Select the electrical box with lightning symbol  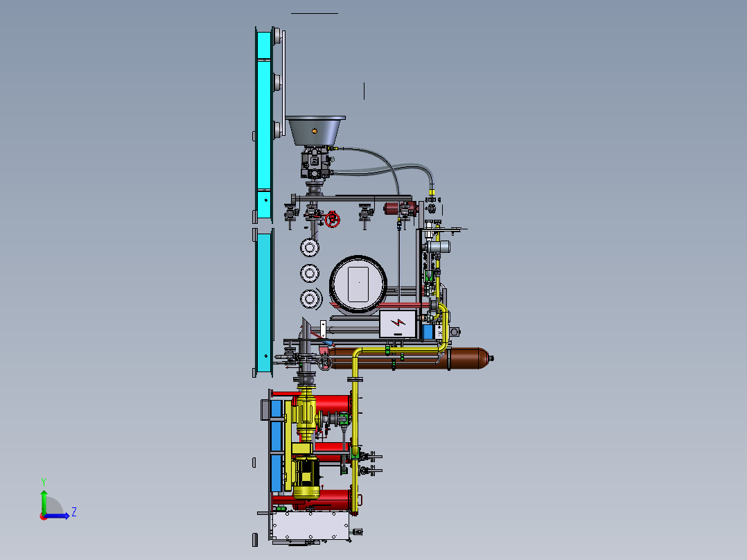(x=398, y=324)
